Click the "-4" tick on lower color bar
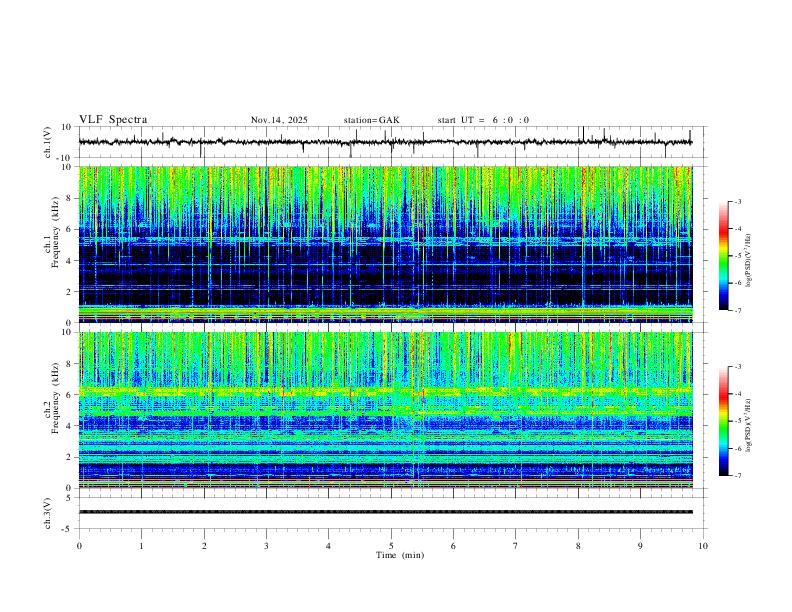This screenshot has height=612, width=792. click(x=737, y=394)
